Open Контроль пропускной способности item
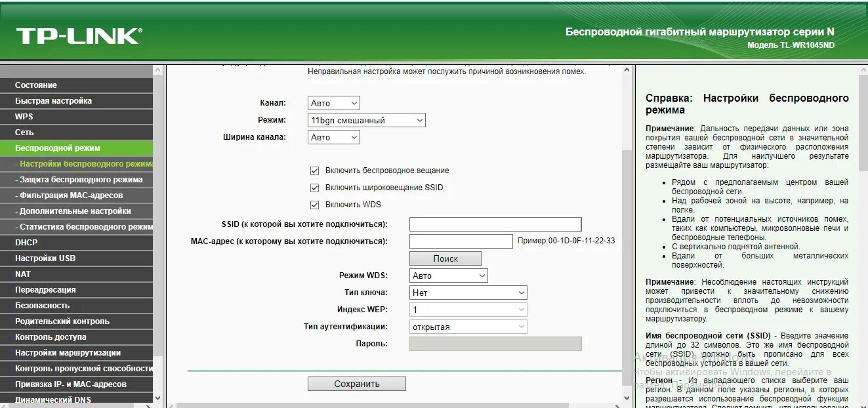 tap(76, 369)
